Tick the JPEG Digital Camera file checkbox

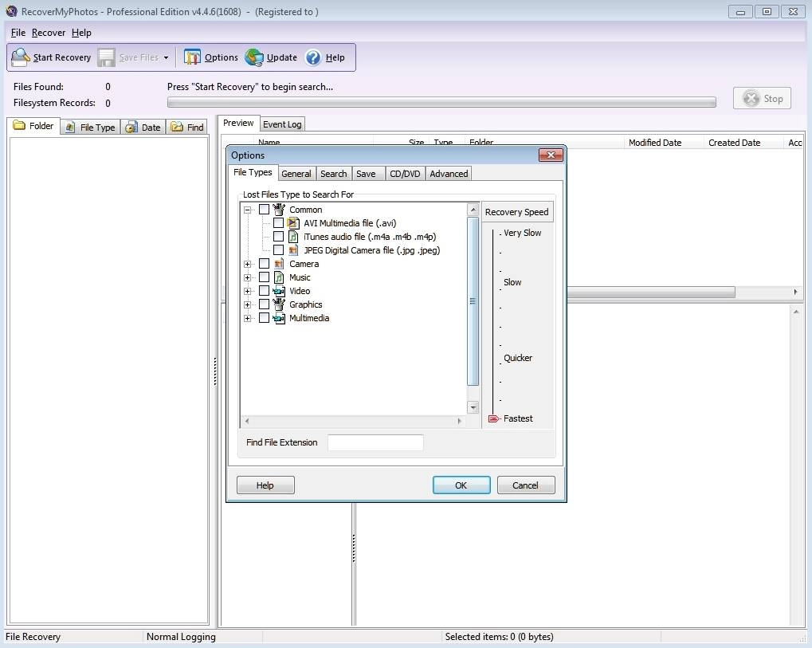click(x=279, y=249)
